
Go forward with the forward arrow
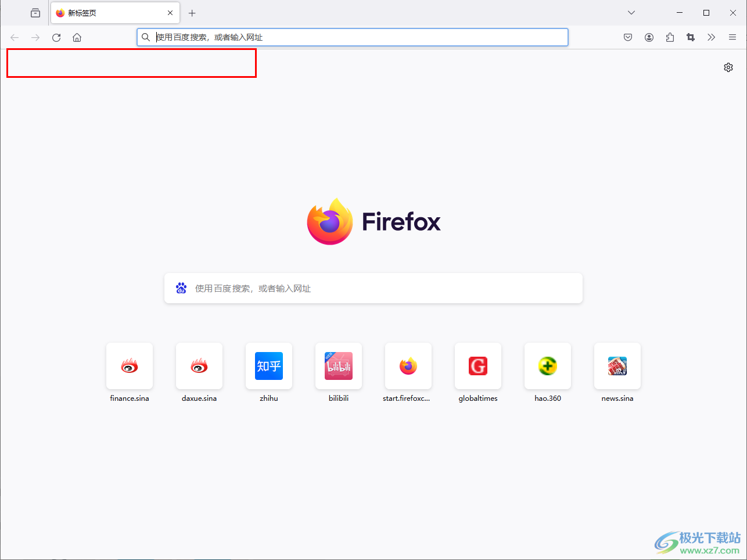pyautogui.click(x=35, y=37)
